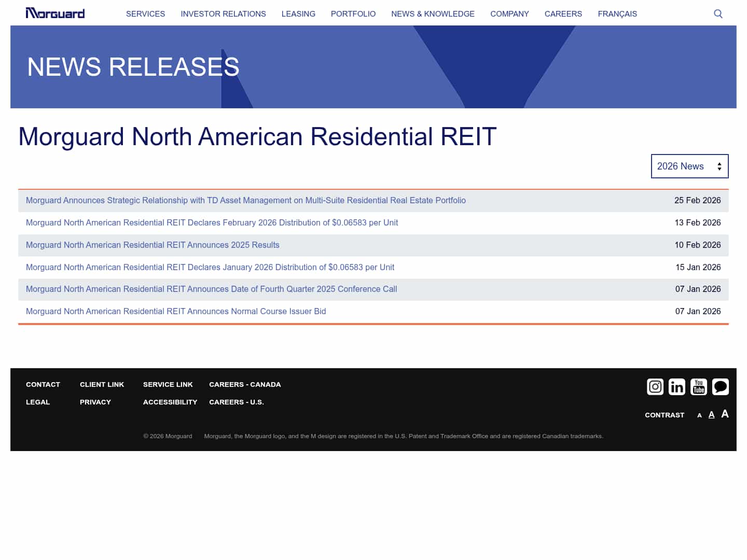Open site search with the magnifier icon
Viewport: 747px width, 560px height.
718,13
